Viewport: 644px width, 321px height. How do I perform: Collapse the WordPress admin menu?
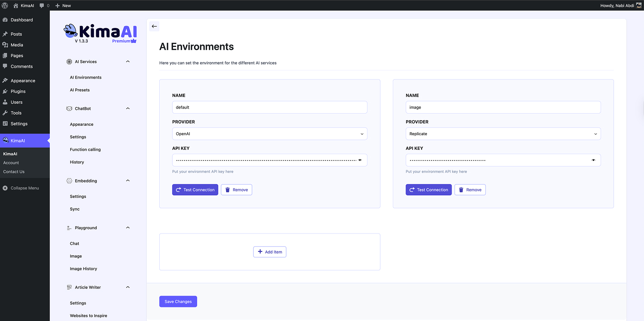point(24,188)
